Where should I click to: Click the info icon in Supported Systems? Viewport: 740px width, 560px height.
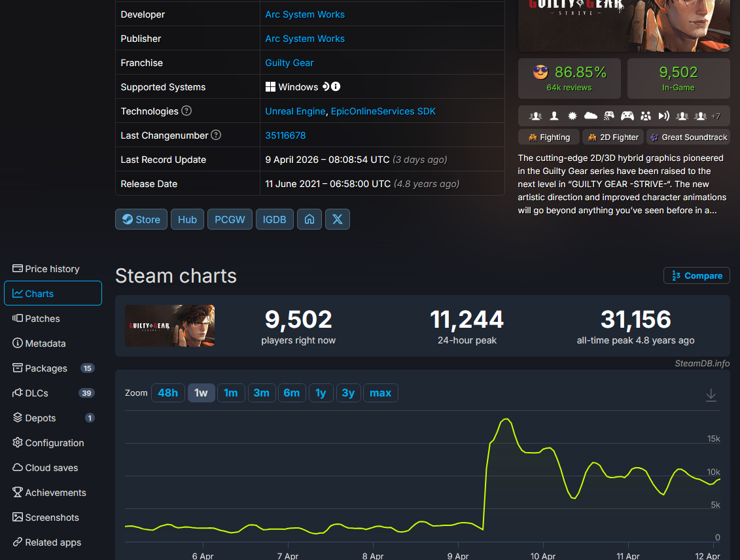[336, 87]
